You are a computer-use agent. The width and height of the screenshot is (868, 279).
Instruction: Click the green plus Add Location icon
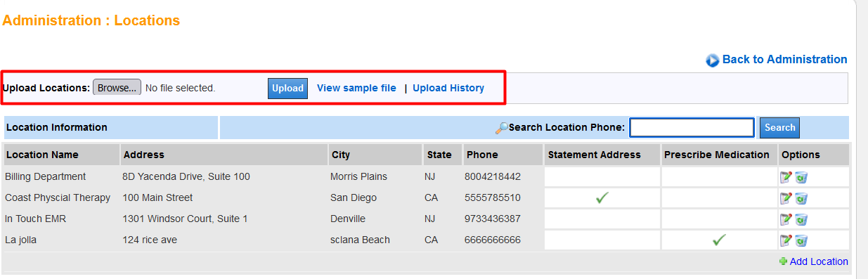point(783,261)
